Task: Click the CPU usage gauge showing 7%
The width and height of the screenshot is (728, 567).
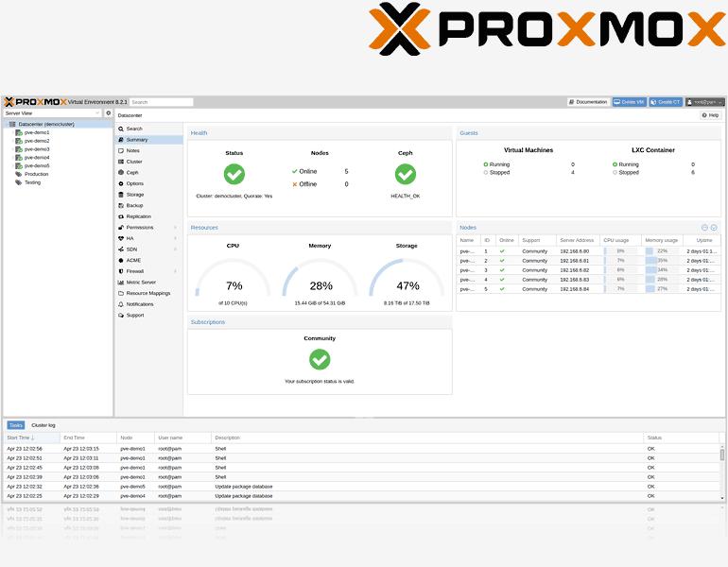Action: [234, 279]
